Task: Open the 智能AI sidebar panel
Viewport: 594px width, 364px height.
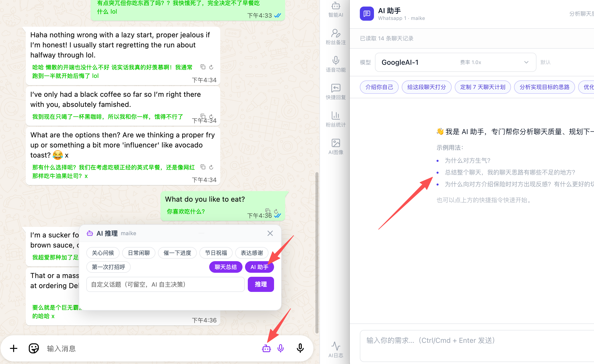Action: (336, 10)
